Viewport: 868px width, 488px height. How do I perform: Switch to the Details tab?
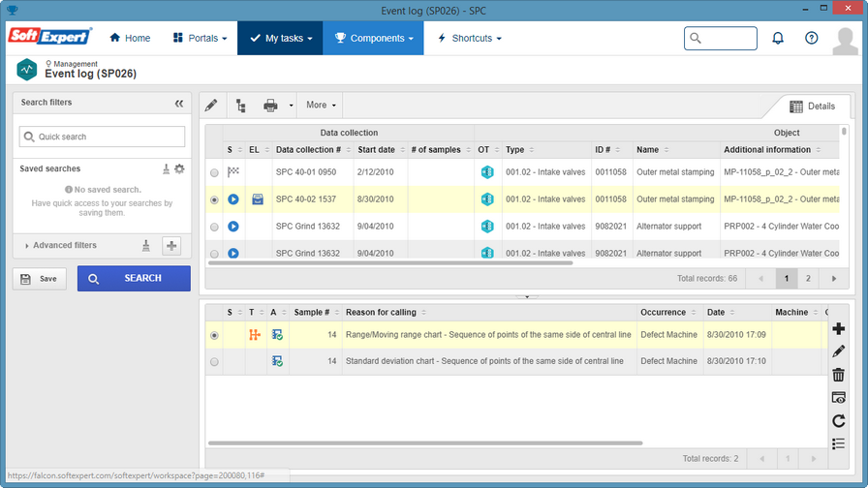(812, 107)
